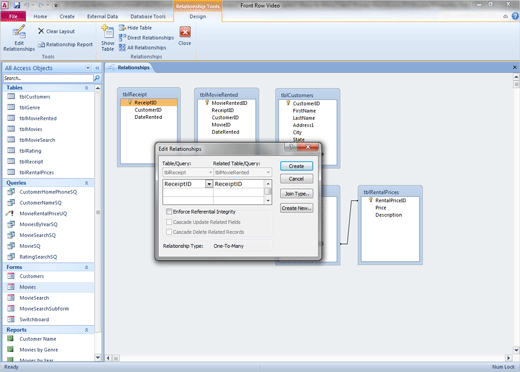Select ReceiptID field in tblReceipt box

tap(149, 102)
